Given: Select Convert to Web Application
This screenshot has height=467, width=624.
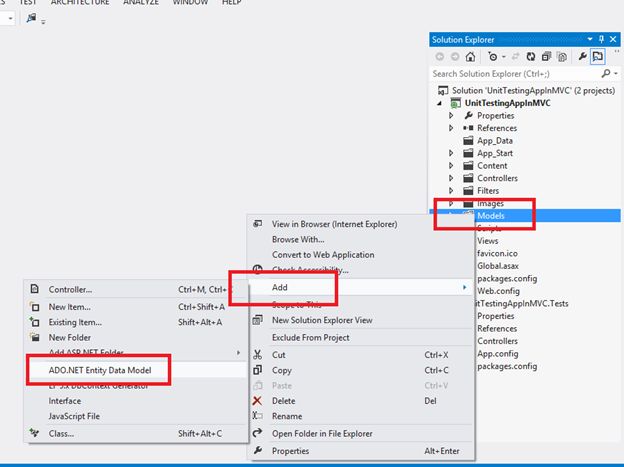Looking at the screenshot, I should click(323, 255).
